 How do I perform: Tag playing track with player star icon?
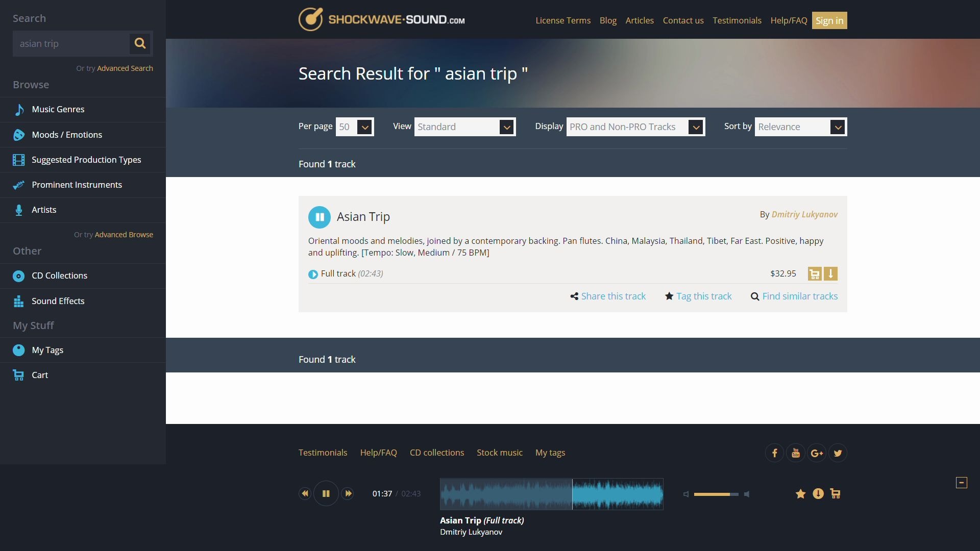(800, 493)
